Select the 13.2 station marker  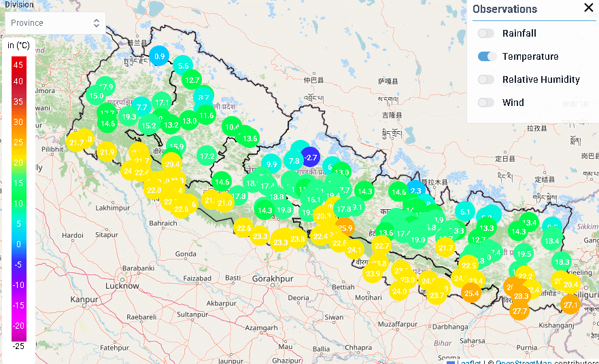(171, 125)
